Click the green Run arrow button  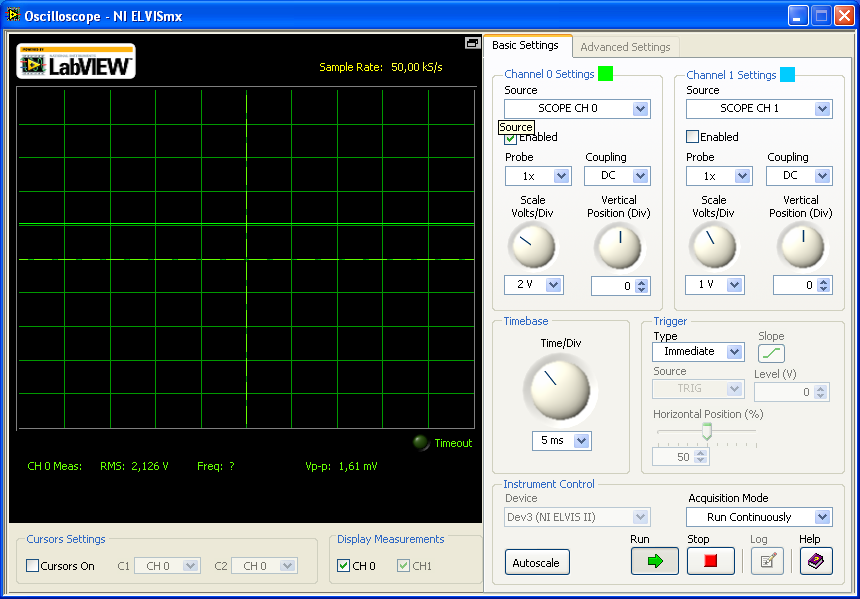[x=654, y=561]
